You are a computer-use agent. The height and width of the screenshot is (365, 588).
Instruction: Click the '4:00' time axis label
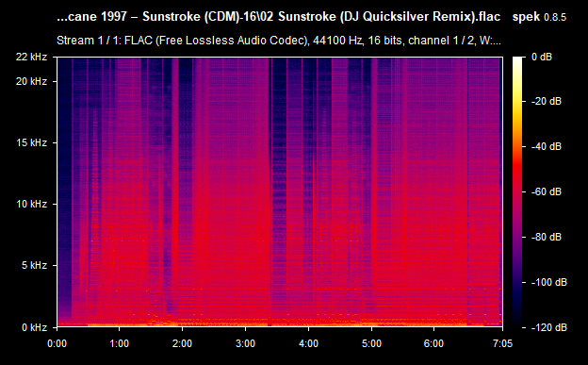[308, 343]
